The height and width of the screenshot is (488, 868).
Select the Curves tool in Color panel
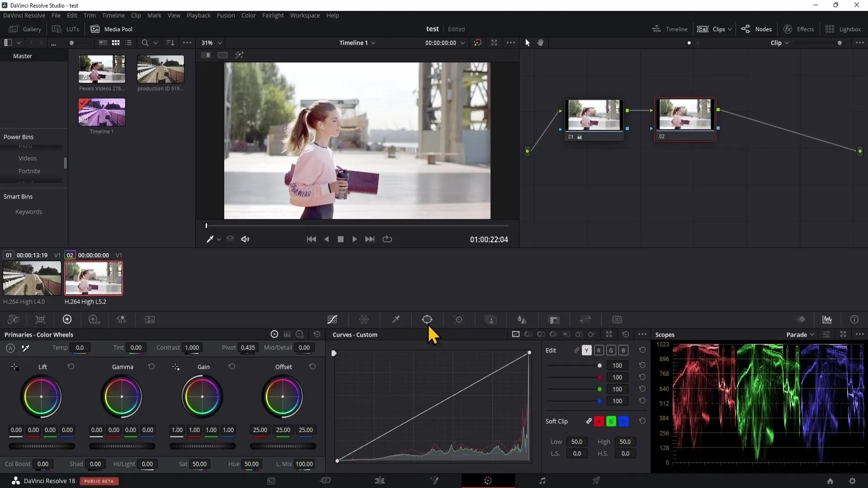coord(333,319)
